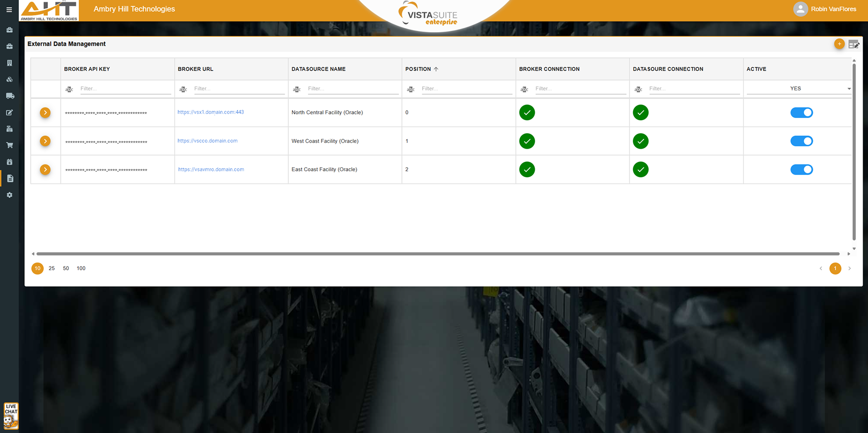Click the edit table layout icon
Image resolution: width=868 pixels, height=433 pixels.
click(854, 44)
